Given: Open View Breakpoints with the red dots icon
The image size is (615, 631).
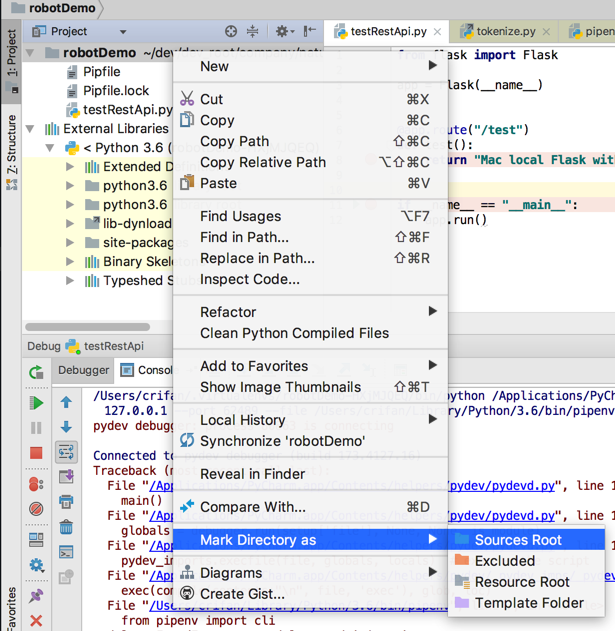Looking at the screenshot, I should coord(36,484).
